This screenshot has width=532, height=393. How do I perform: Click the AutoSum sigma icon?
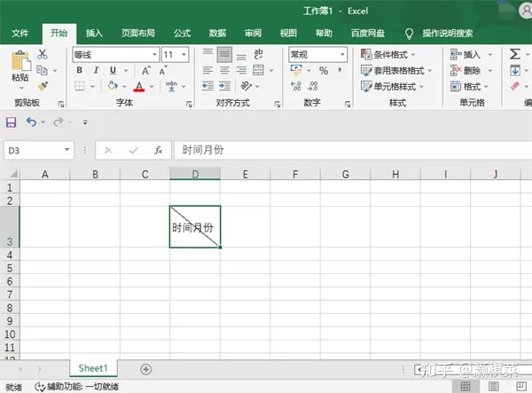click(x=514, y=54)
